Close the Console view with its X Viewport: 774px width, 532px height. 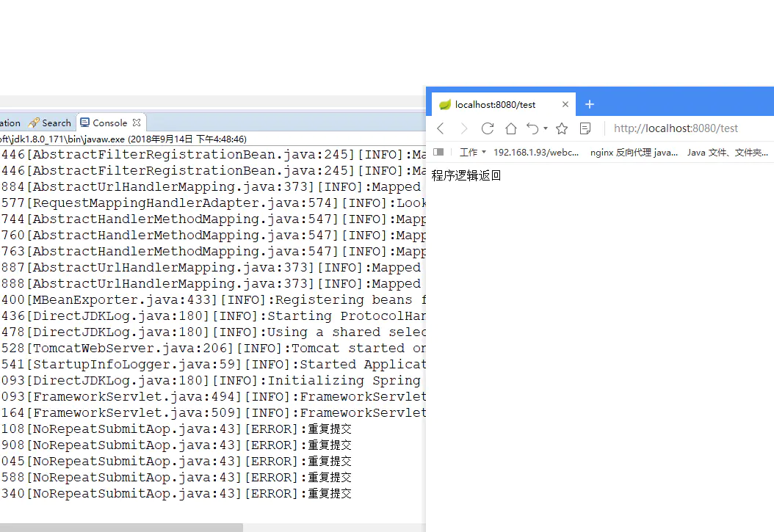137,123
